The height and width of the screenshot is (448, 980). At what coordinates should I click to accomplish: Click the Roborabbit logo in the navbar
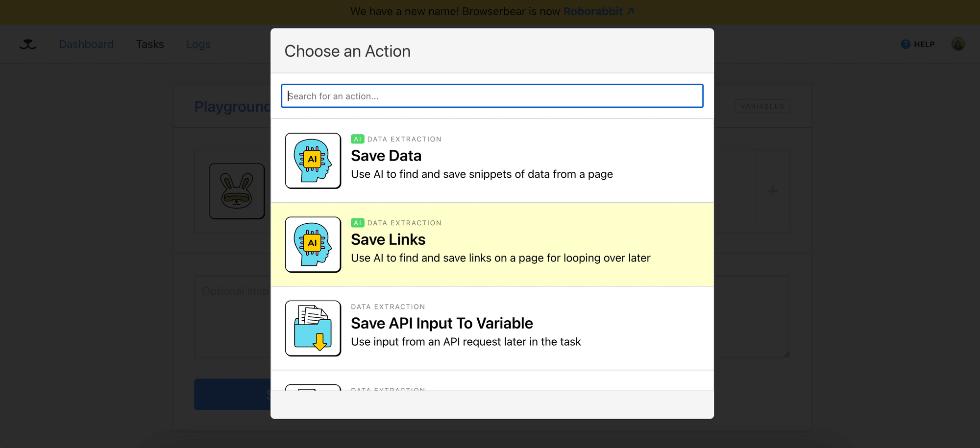click(27, 44)
